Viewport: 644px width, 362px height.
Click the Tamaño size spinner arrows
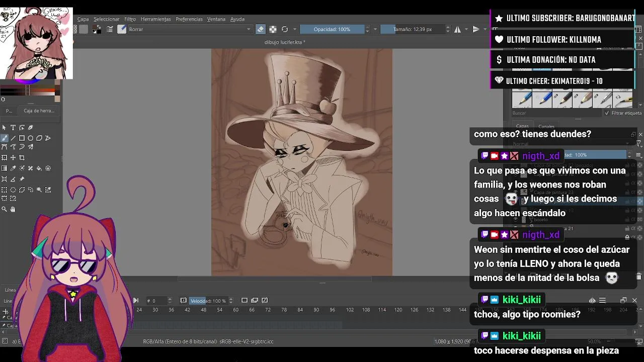coord(448,29)
